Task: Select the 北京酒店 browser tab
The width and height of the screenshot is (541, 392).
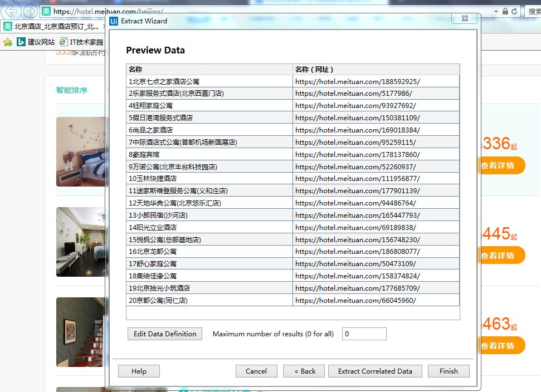Action: 52,26
